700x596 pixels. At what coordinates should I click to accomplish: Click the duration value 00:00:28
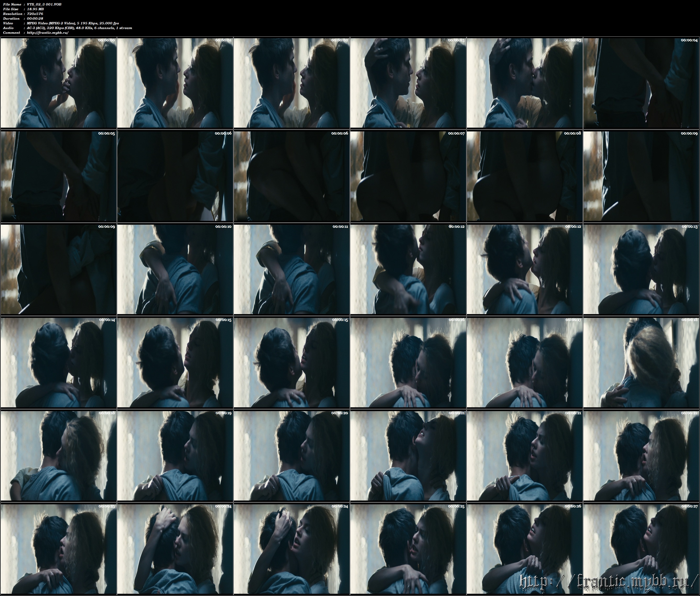(x=35, y=19)
